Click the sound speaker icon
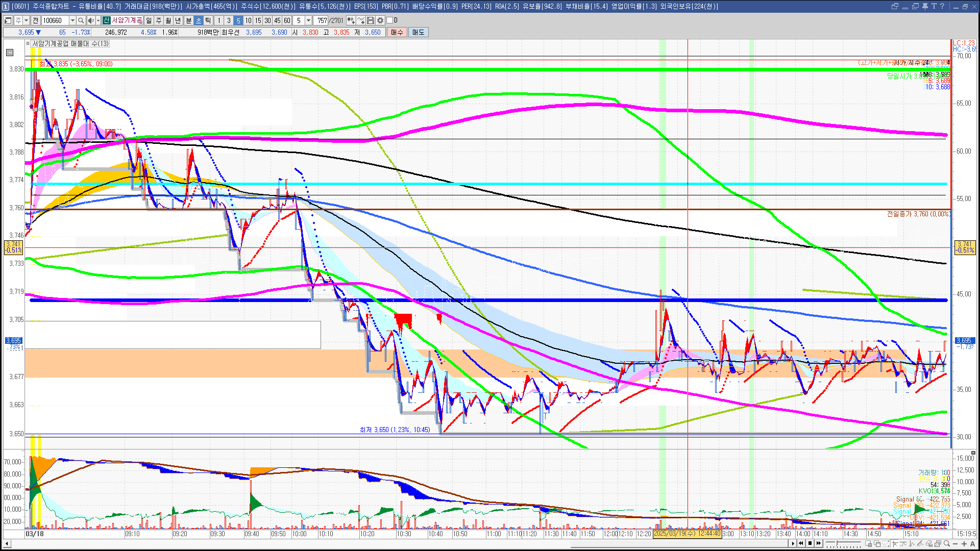 point(90,20)
